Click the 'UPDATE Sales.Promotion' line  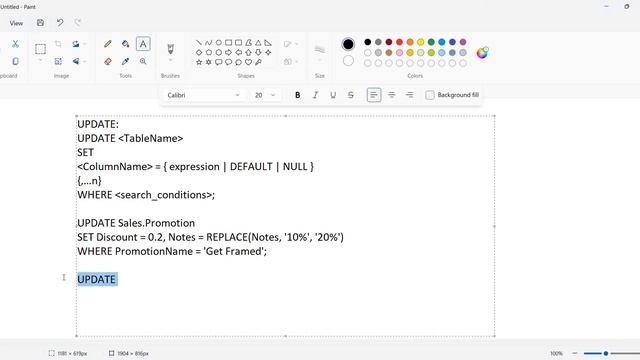[136, 223]
